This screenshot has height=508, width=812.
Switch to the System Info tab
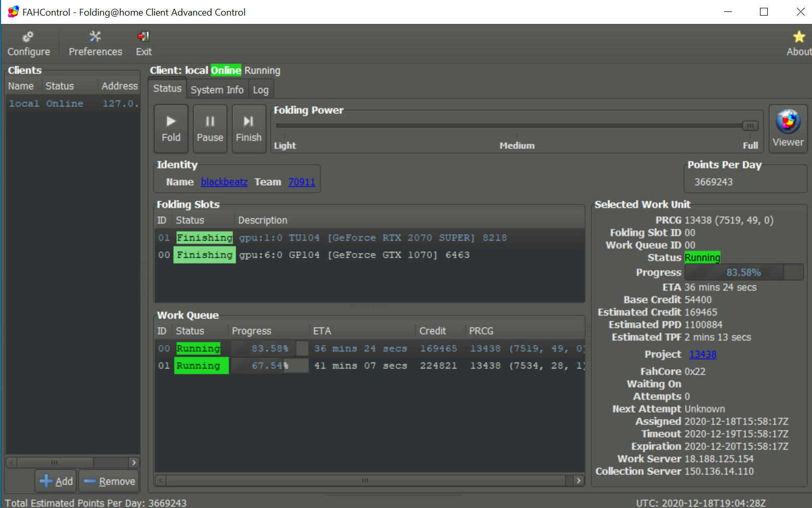point(217,90)
